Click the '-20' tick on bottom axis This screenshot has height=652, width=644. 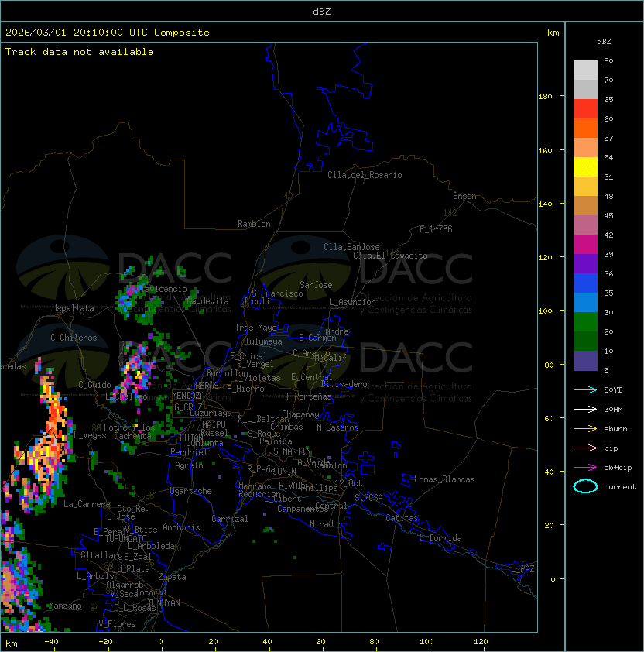pyautogui.click(x=105, y=642)
